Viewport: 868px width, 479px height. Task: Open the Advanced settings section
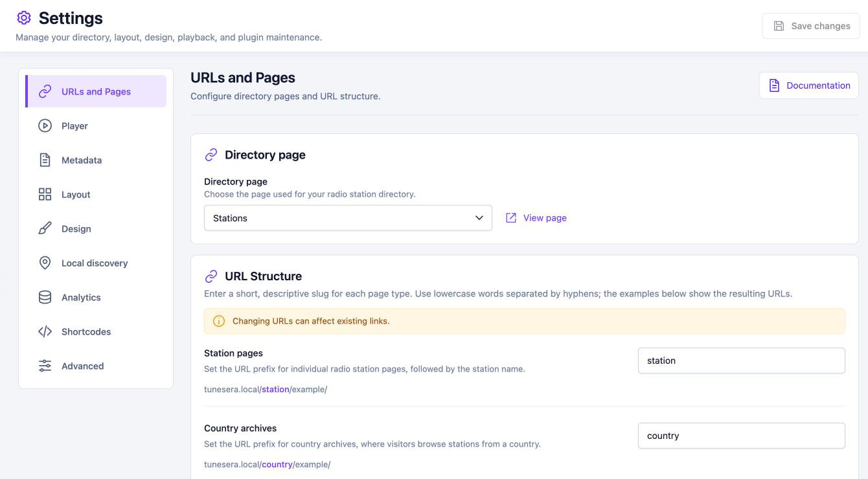pyautogui.click(x=96, y=366)
